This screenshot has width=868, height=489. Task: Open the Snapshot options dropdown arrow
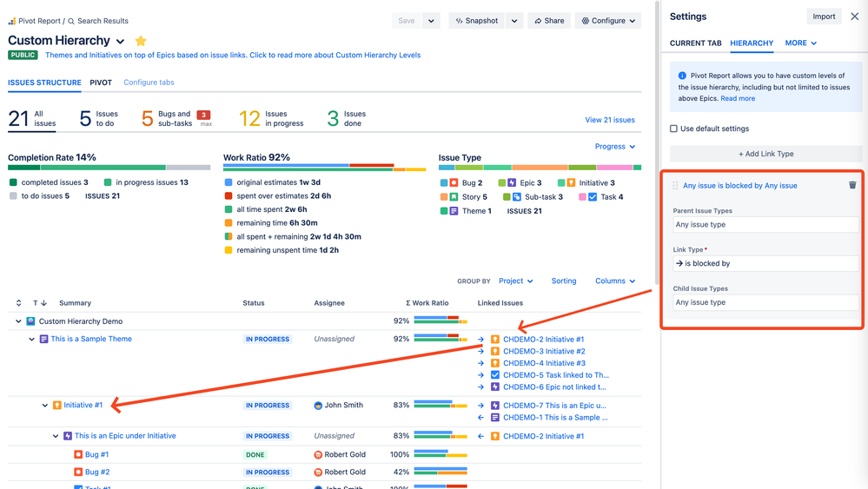point(514,21)
